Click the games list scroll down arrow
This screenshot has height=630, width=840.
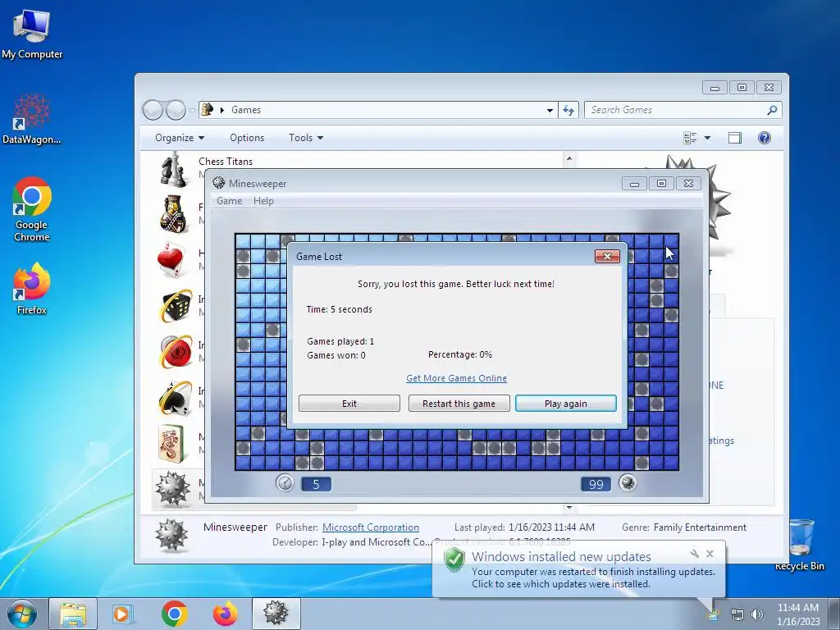(x=569, y=507)
